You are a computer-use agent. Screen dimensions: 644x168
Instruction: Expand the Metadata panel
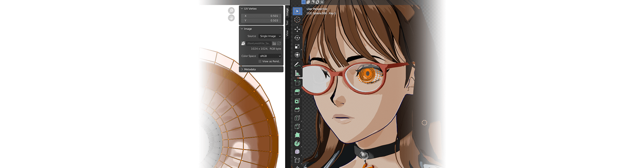pyautogui.click(x=242, y=69)
